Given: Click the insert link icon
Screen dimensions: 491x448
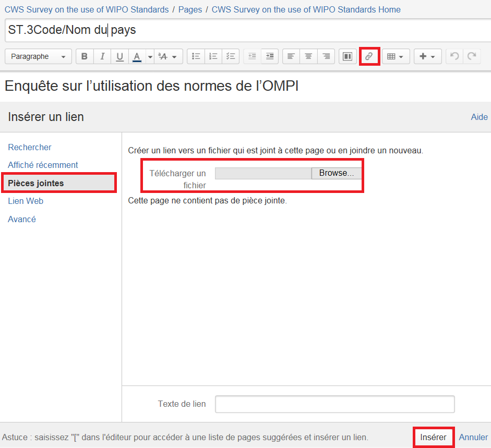Looking at the screenshot, I should pos(369,56).
